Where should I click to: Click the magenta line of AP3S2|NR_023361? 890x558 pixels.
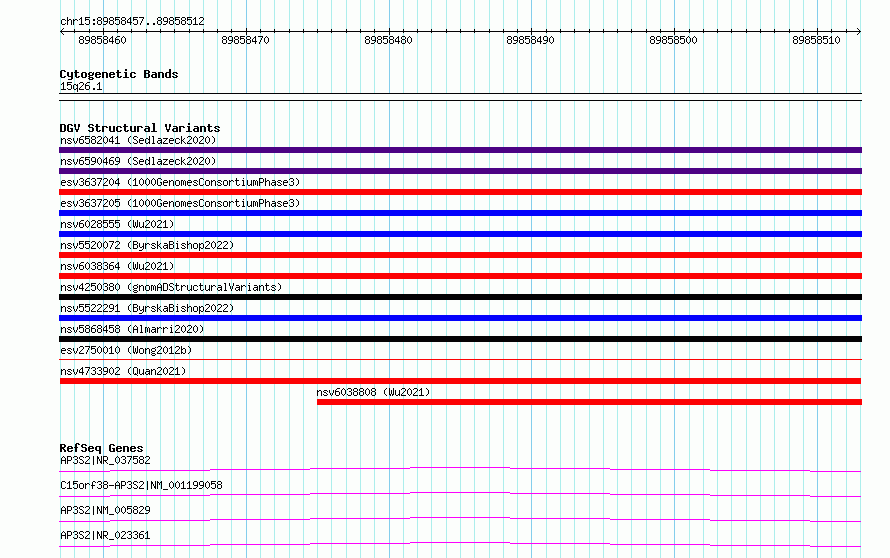click(460, 544)
